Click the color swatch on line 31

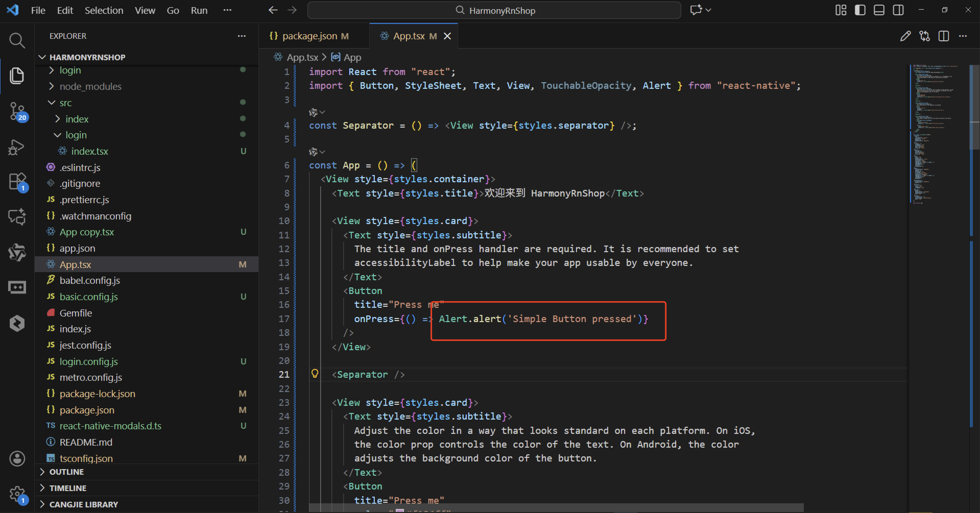pyautogui.click(x=399, y=511)
